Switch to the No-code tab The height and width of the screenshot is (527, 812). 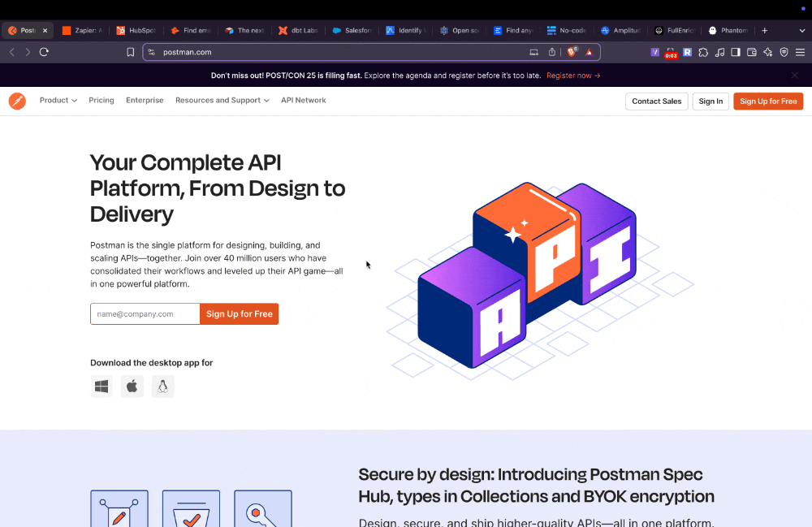567,31
